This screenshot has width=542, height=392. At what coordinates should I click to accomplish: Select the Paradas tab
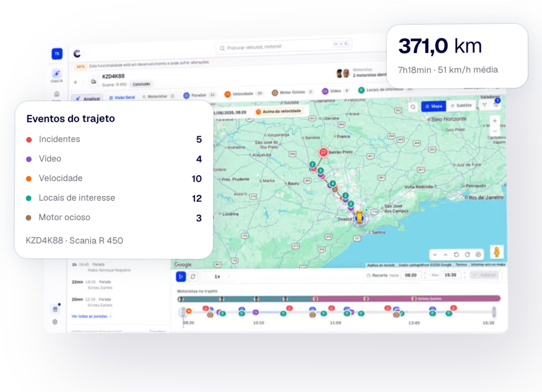tap(200, 95)
